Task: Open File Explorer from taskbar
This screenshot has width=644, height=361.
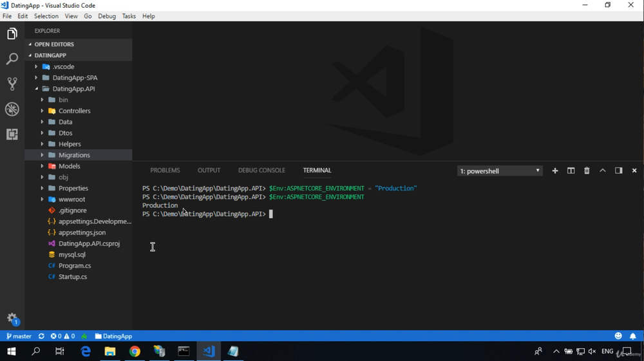Action: pos(110,351)
